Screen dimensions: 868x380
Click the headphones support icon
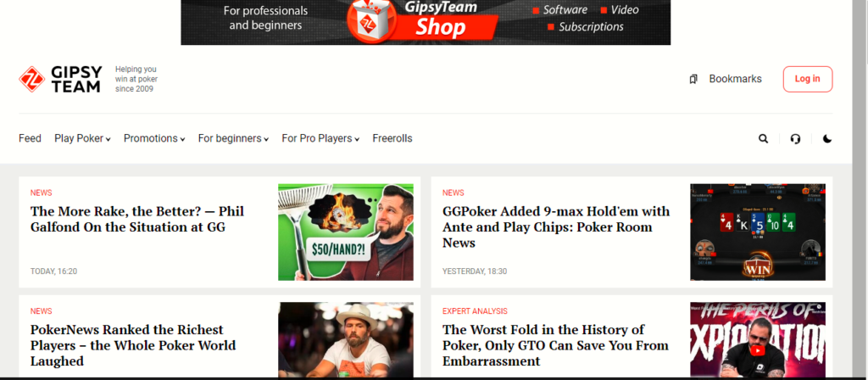(795, 138)
